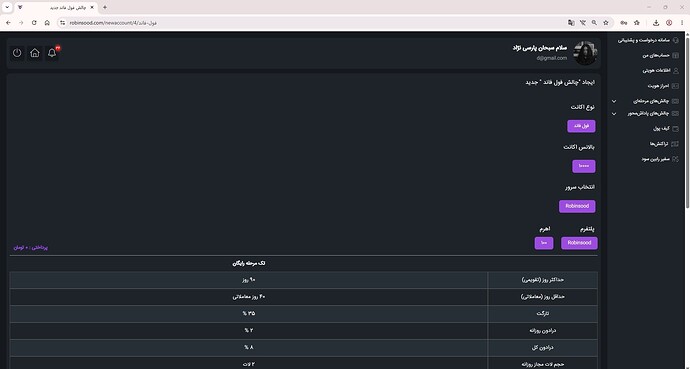Click the zoom magnifier icon in address bar
Screen dimensions: 690x369
[594, 23]
